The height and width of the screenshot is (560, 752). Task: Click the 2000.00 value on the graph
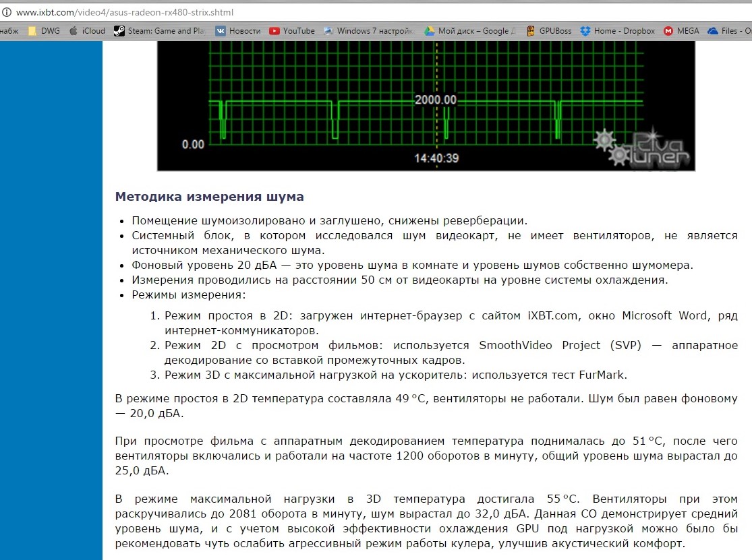[436, 100]
